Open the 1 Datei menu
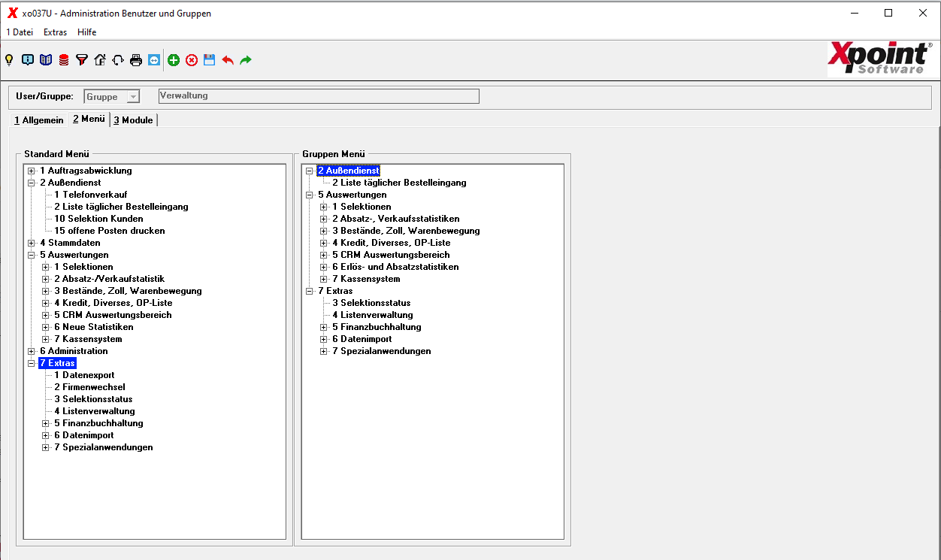 click(x=20, y=32)
